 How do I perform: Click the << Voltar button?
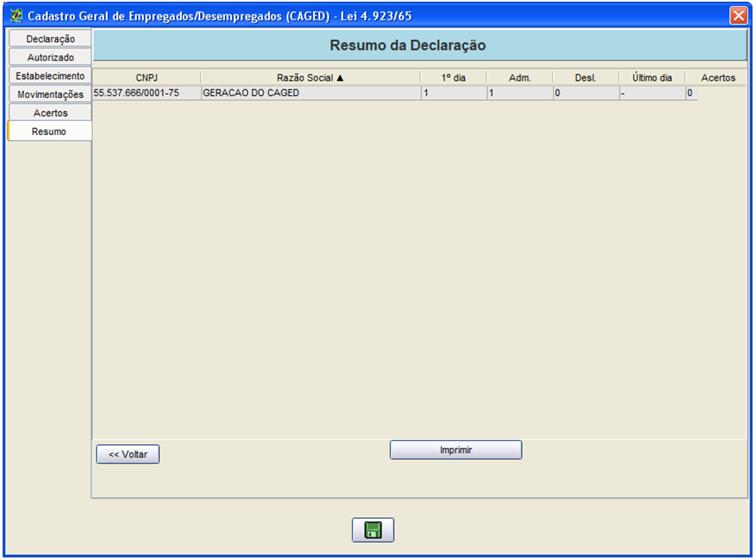[x=128, y=454]
